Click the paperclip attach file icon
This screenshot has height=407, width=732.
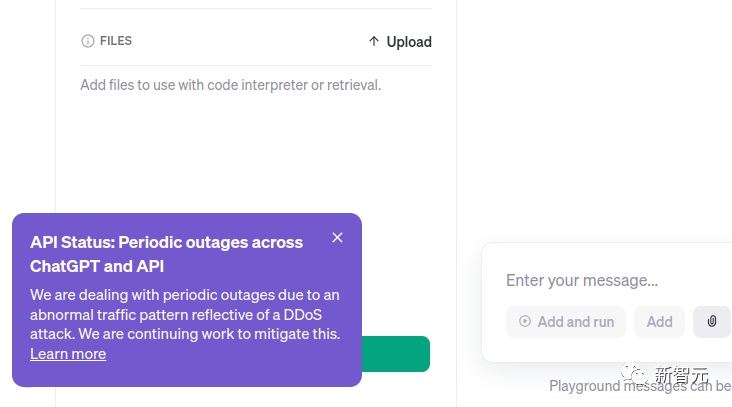pos(712,322)
